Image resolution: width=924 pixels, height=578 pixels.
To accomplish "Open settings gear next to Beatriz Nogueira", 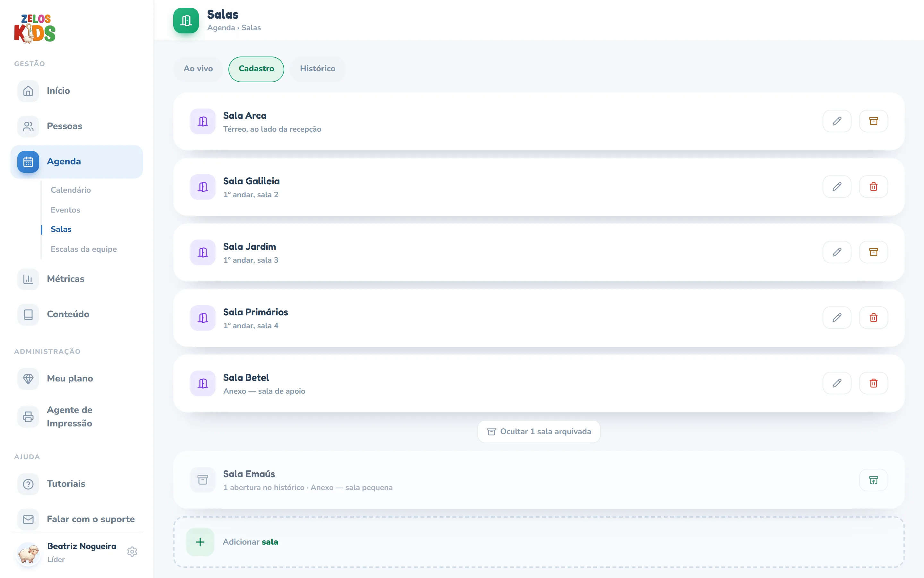I will (x=132, y=552).
